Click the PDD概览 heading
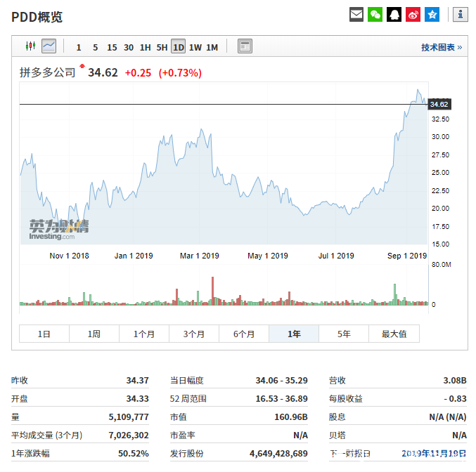 [37, 17]
